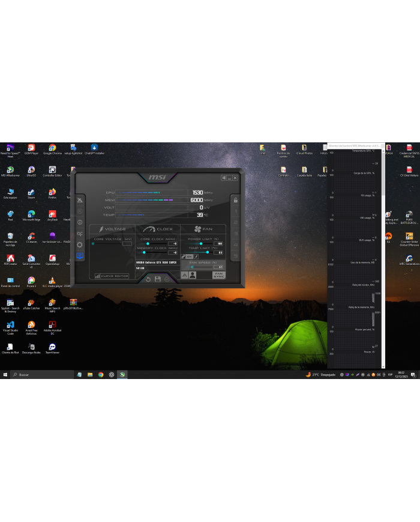Viewport: 420px width, 522px height.
Task: Click the Core Clock slider handle
Action: (x=148, y=244)
